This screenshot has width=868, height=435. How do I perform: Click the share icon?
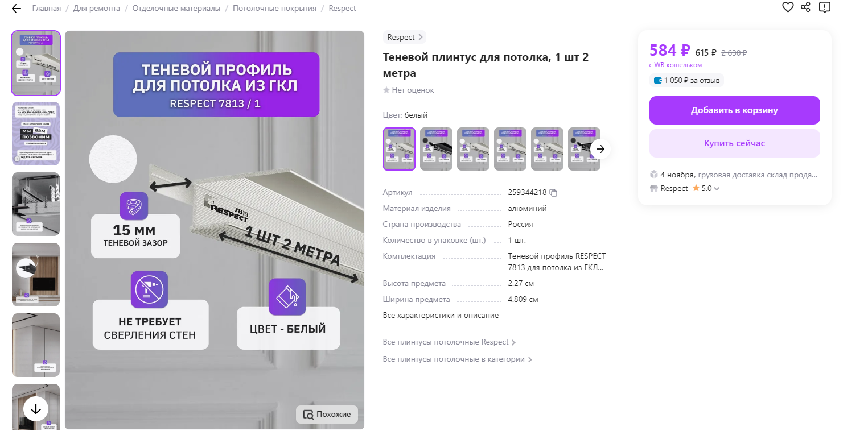[805, 7]
